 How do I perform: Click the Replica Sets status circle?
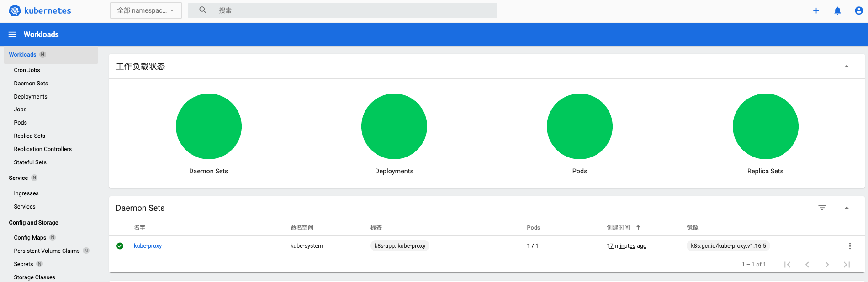coord(766,126)
